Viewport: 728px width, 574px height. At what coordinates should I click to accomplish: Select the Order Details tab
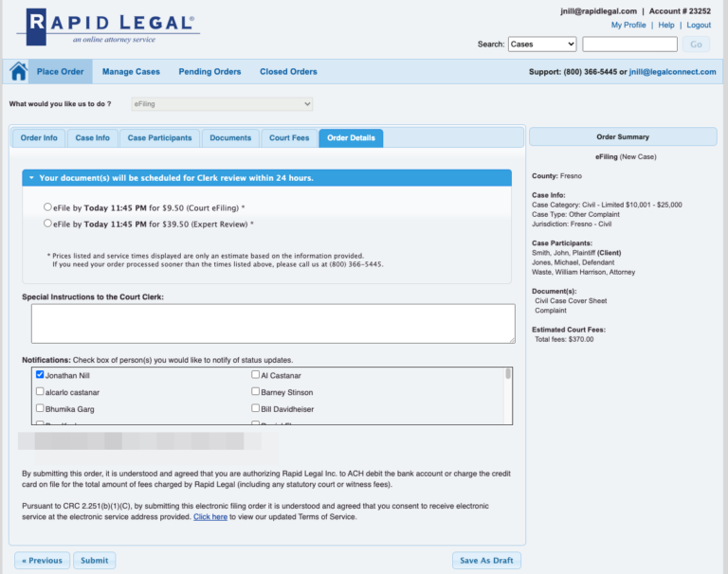tap(351, 137)
